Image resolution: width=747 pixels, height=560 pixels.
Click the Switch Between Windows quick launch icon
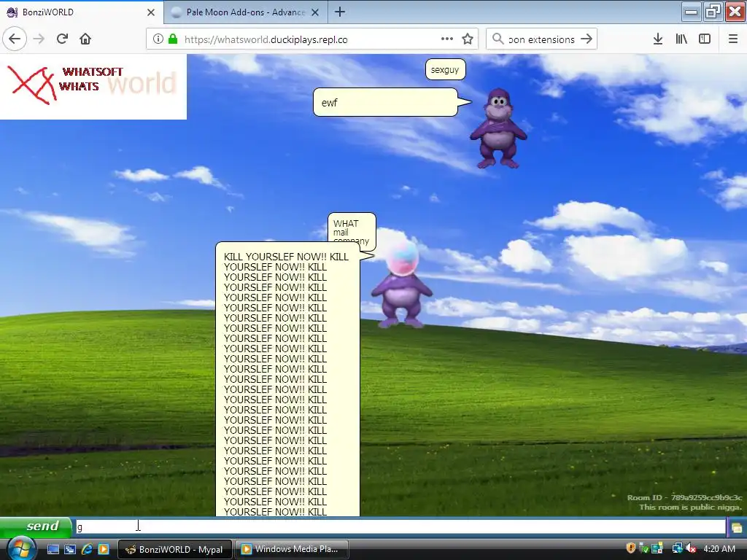point(69,549)
